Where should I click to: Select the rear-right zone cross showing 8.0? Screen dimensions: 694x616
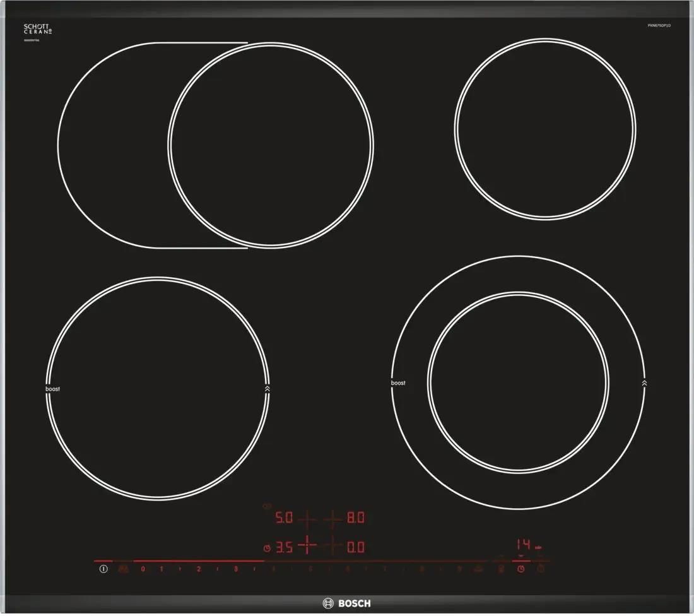pos(332,519)
